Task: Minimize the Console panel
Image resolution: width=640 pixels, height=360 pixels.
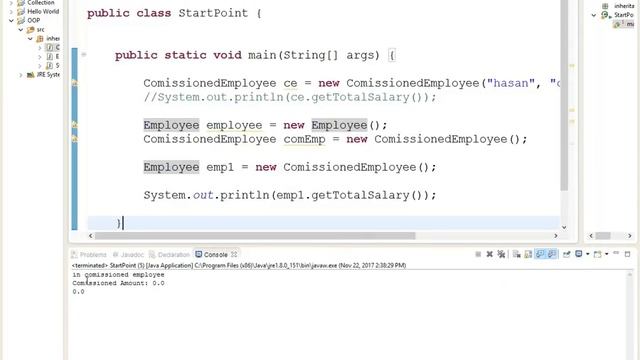Action: pos(616,253)
